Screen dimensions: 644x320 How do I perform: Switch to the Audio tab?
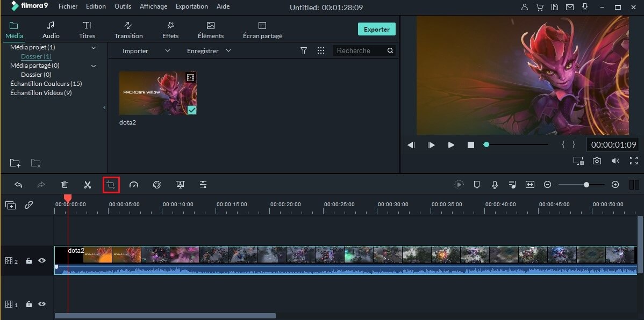click(51, 31)
